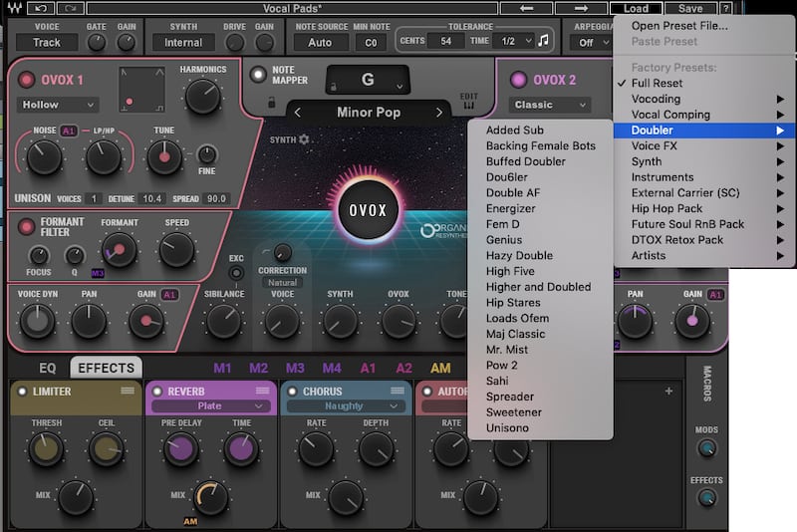The width and height of the screenshot is (797, 532).
Task: Open the Limiter menu lines icon
Action: click(x=128, y=391)
